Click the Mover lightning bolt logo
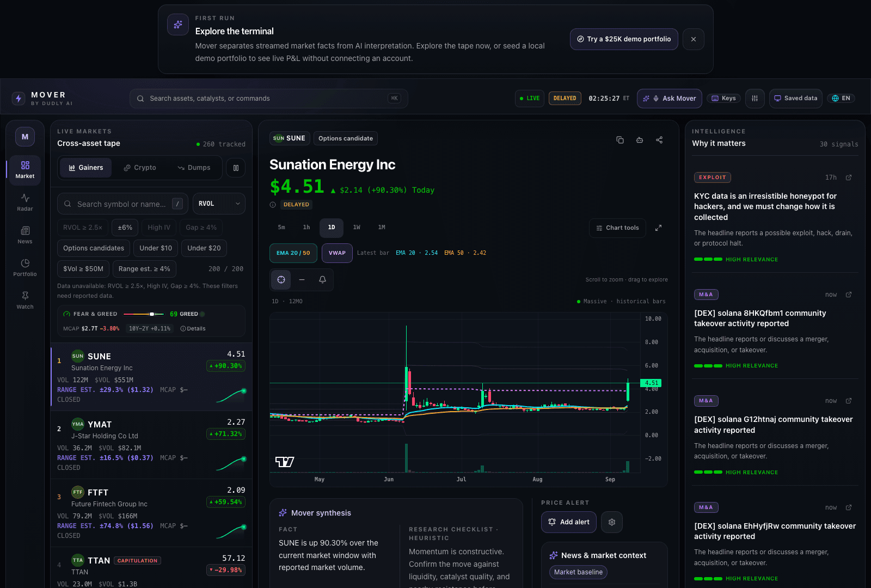The image size is (871, 588). [x=19, y=99]
